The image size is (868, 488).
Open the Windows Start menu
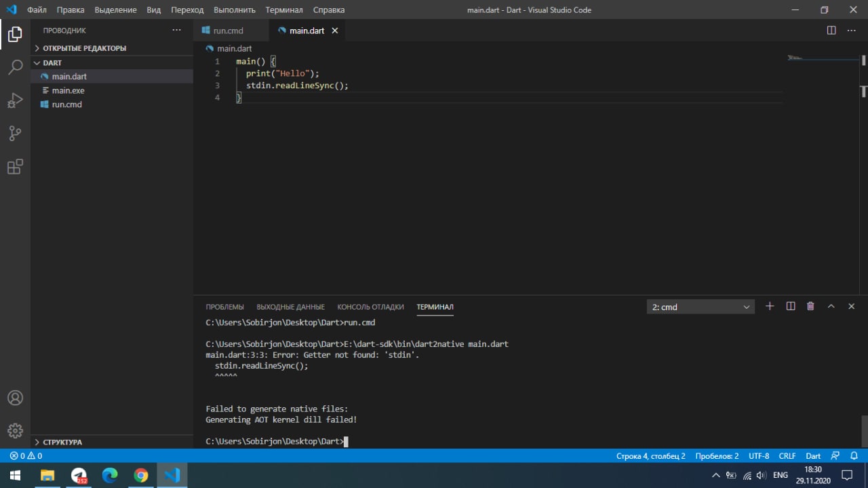click(x=15, y=475)
